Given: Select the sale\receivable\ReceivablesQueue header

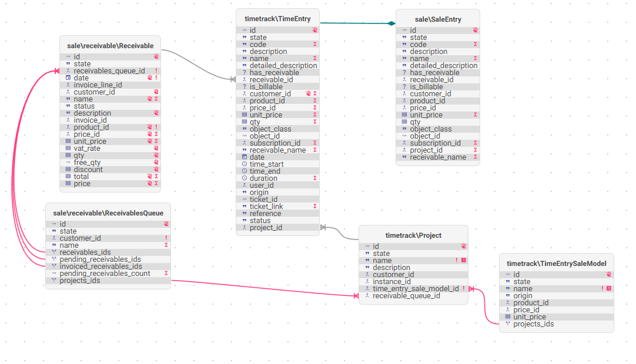Looking at the screenshot, I should tap(108, 213).
